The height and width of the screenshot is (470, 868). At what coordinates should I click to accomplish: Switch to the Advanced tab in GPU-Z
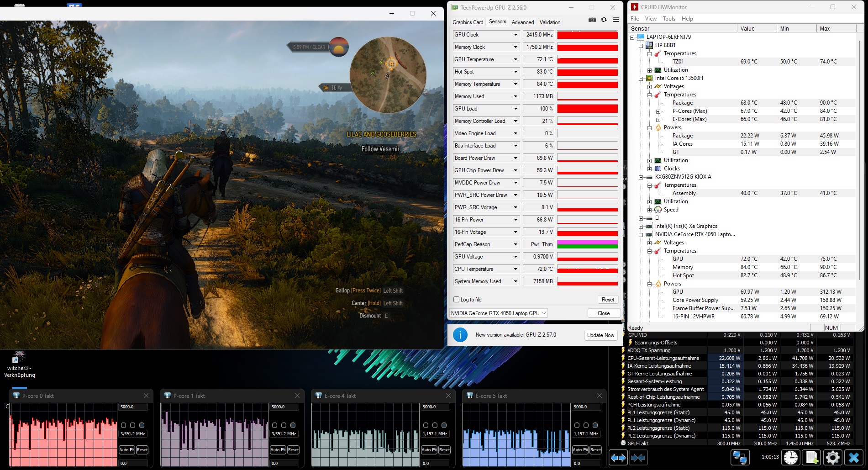pyautogui.click(x=523, y=22)
